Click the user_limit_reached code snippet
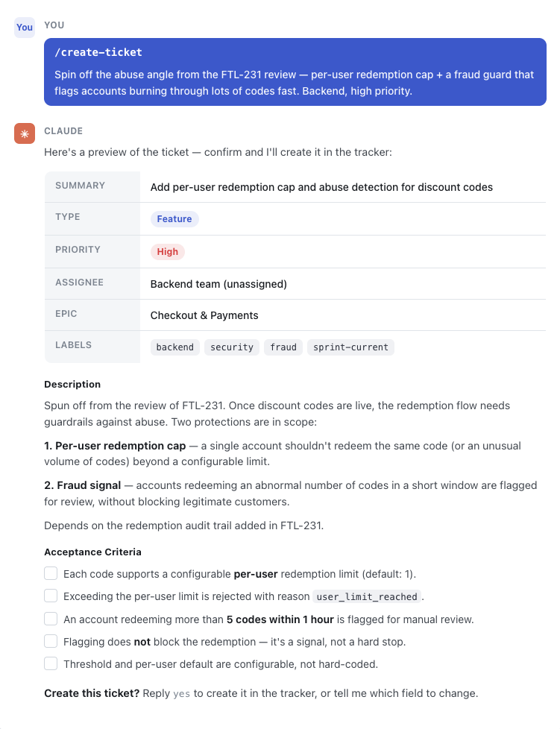 tap(367, 596)
